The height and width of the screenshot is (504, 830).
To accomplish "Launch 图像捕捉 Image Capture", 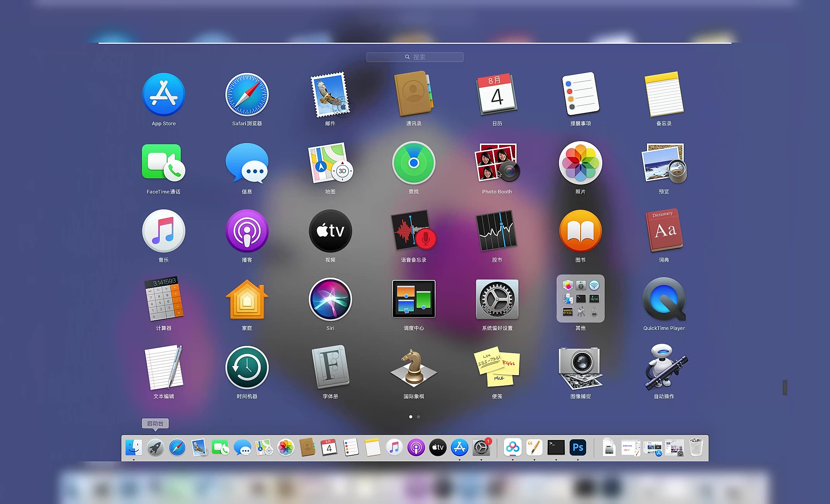I will coord(581,368).
